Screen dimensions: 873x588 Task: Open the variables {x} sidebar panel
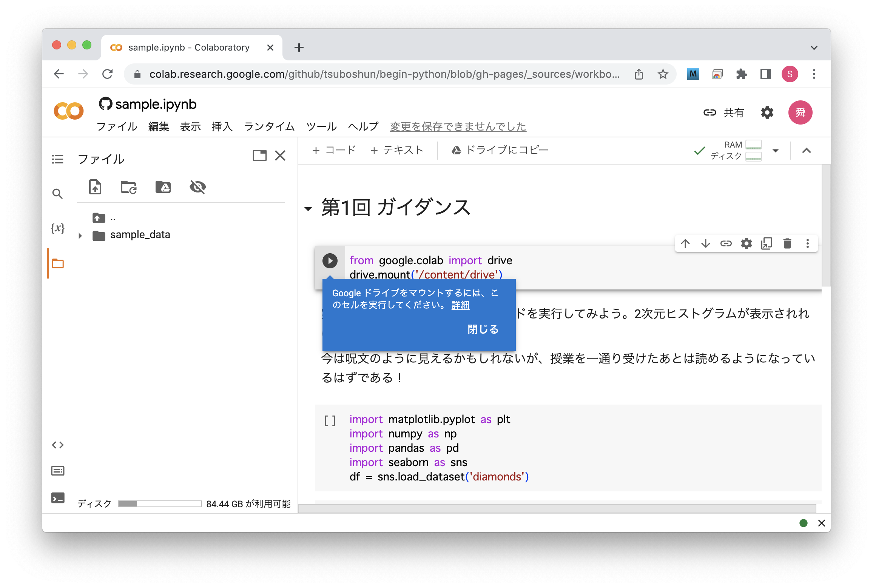click(58, 228)
